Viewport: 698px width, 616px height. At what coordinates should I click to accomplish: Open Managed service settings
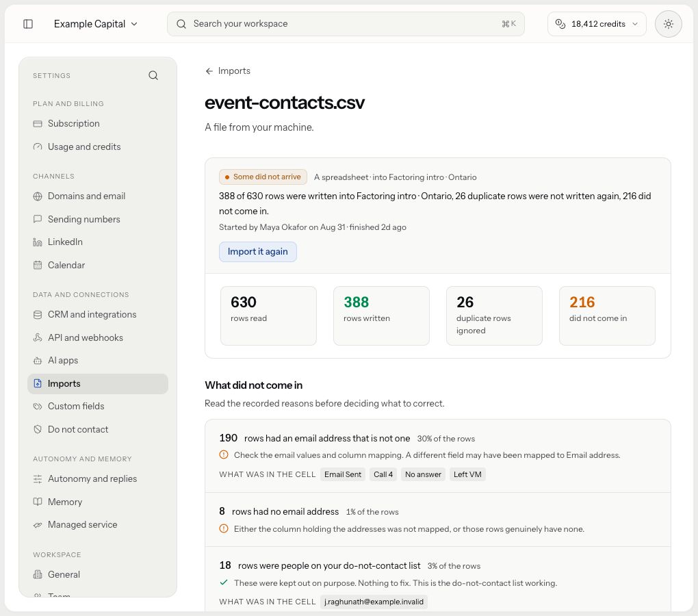tap(98, 524)
